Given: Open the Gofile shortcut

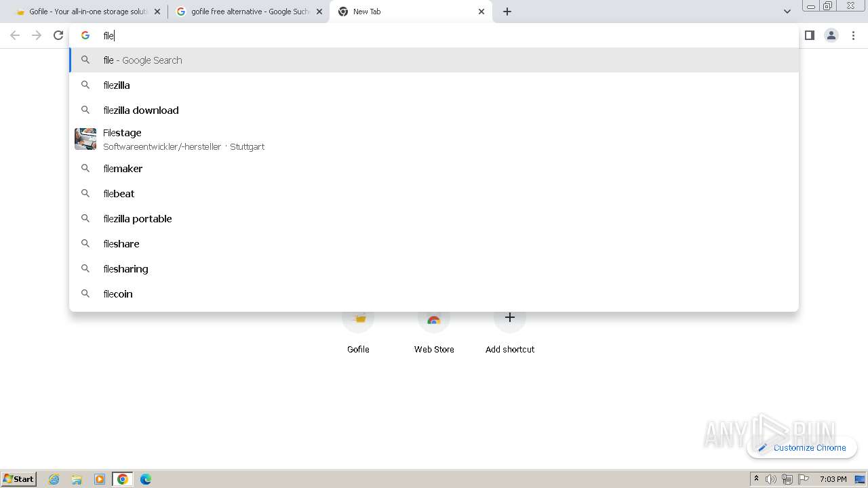Looking at the screenshot, I should point(358,331).
